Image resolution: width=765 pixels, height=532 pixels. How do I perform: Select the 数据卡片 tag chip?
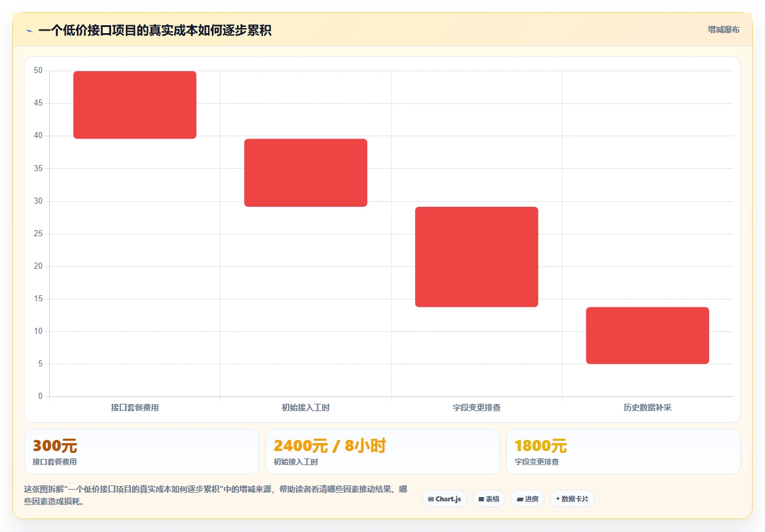point(572,499)
